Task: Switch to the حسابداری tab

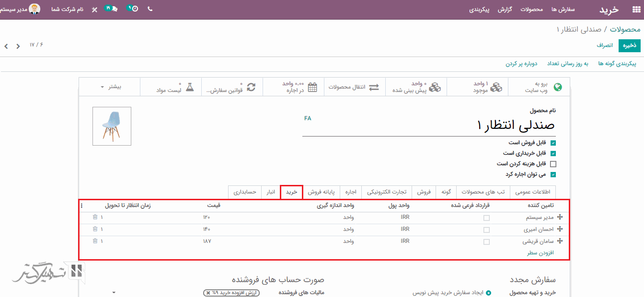Action: 245,192
